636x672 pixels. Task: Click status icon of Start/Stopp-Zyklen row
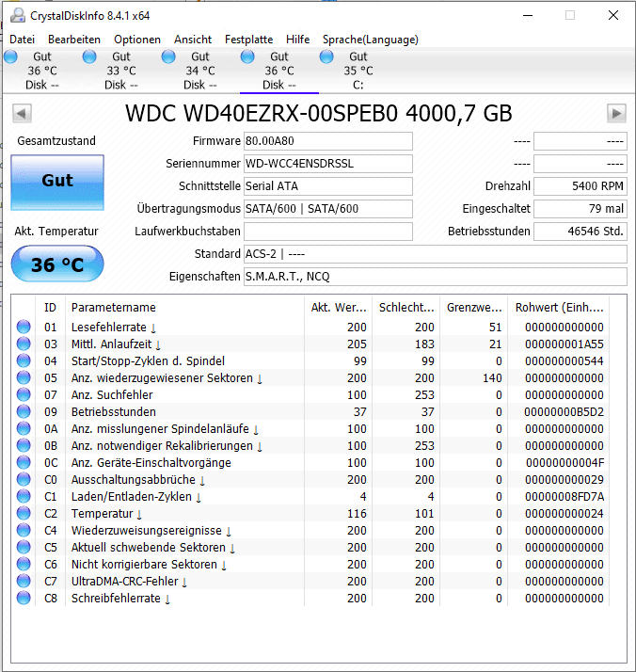24,360
